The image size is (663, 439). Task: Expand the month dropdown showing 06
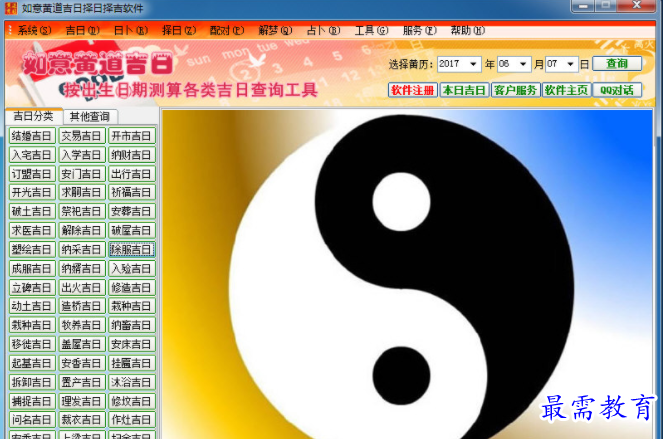click(523, 64)
